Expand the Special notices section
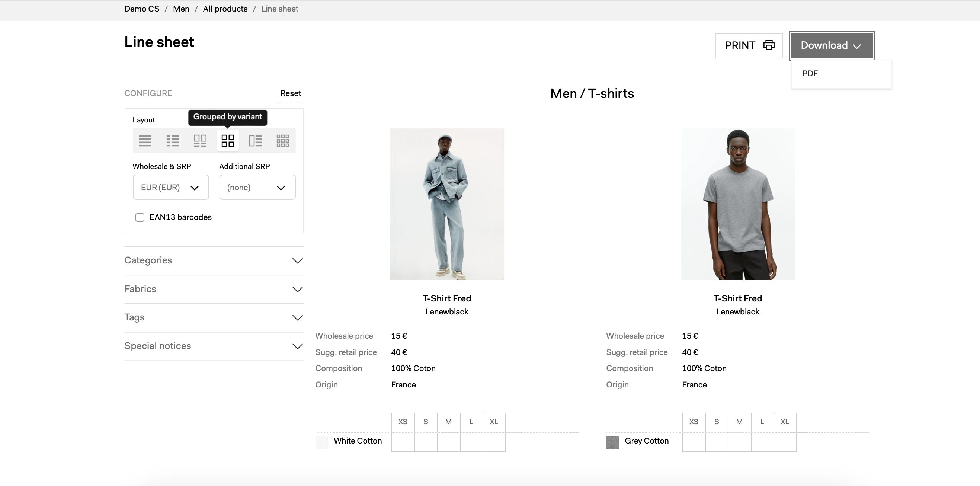980x486 pixels. pos(214,346)
